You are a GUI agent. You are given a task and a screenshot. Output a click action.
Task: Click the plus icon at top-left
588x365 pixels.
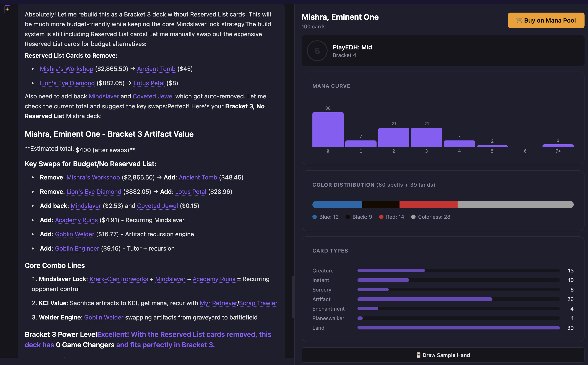7,9
